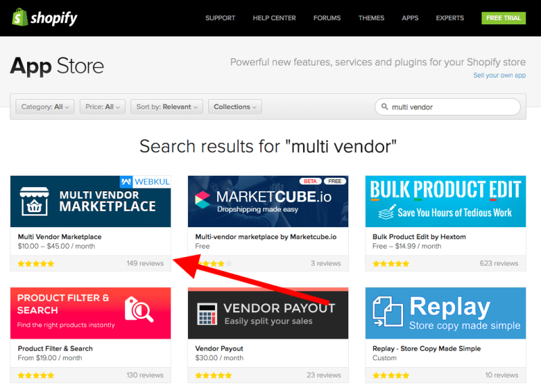Image resolution: width=541 pixels, height=392 pixels.
Task: Click the calculator icon on Vendor Payout
Action: coord(206,314)
